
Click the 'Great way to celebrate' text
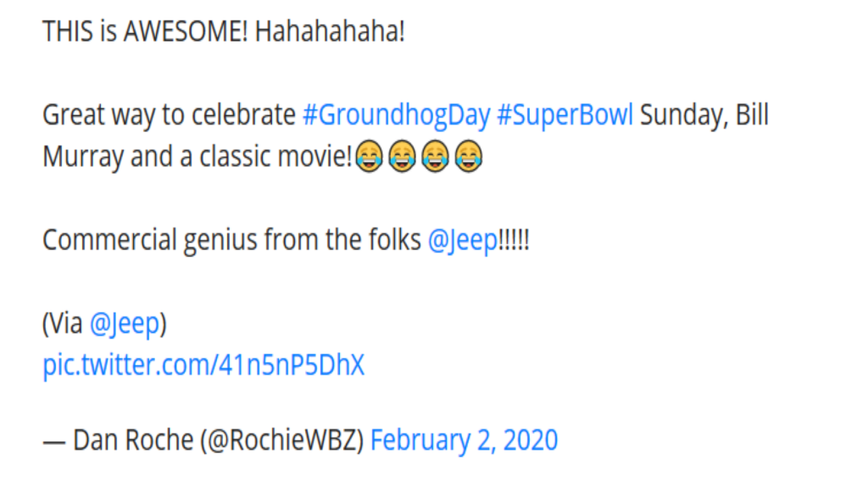click(169, 115)
